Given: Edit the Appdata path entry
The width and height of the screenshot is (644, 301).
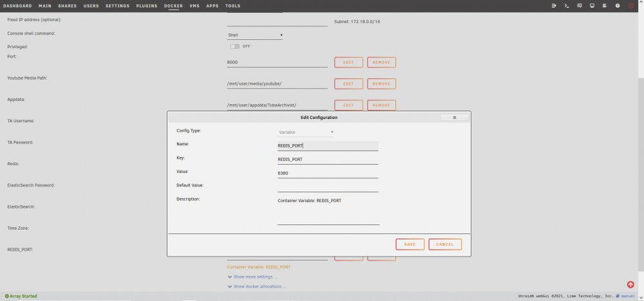Looking at the screenshot, I should pos(348,105).
